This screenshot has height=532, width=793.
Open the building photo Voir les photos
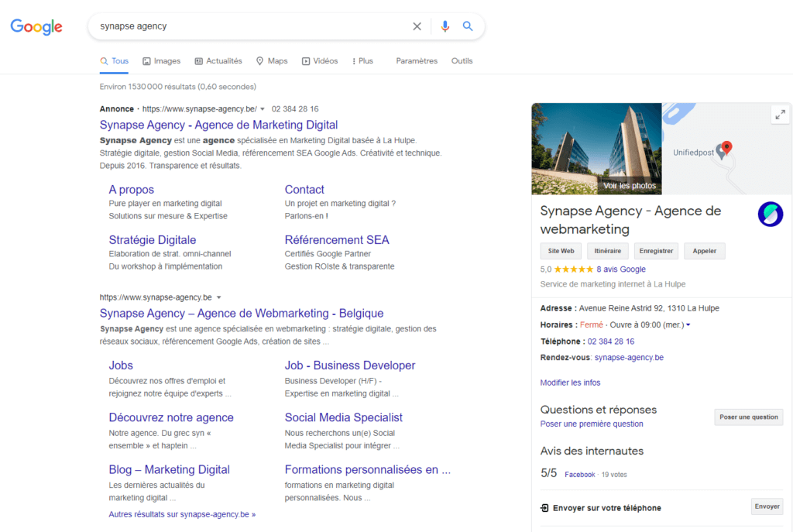(596, 149)
